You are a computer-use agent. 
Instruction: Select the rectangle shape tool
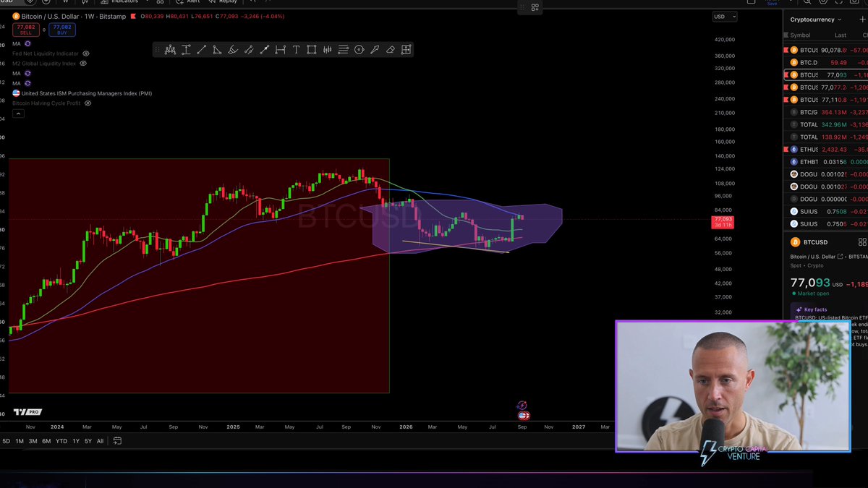(x=311, y=49)
